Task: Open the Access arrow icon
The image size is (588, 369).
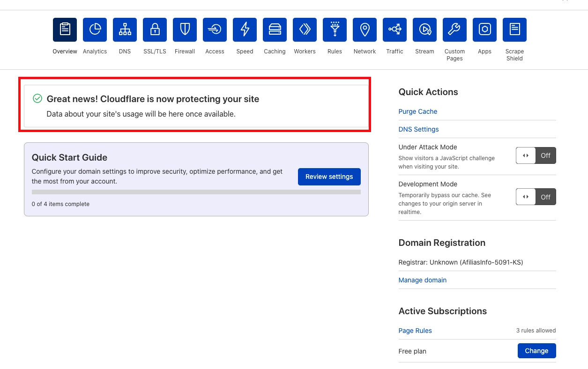Action: click(x=215, y=30)
